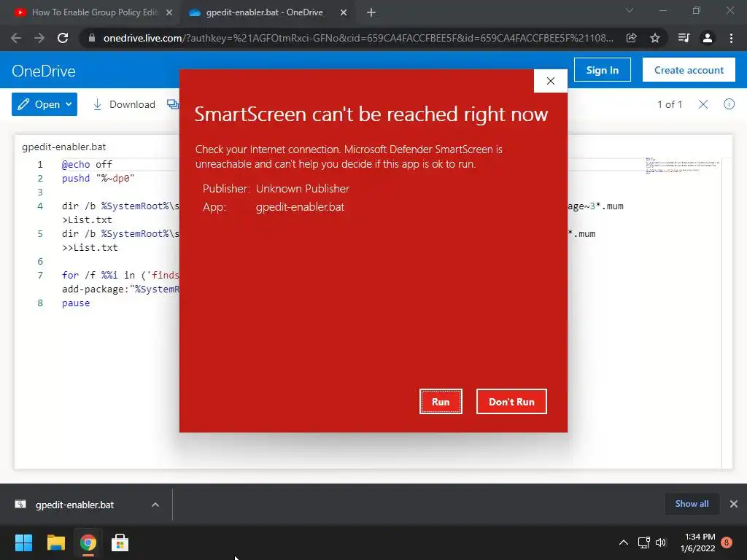The image size is (747, 560).
Task: Click the embed icon next to Download
Action: click(x=173, y=104)
